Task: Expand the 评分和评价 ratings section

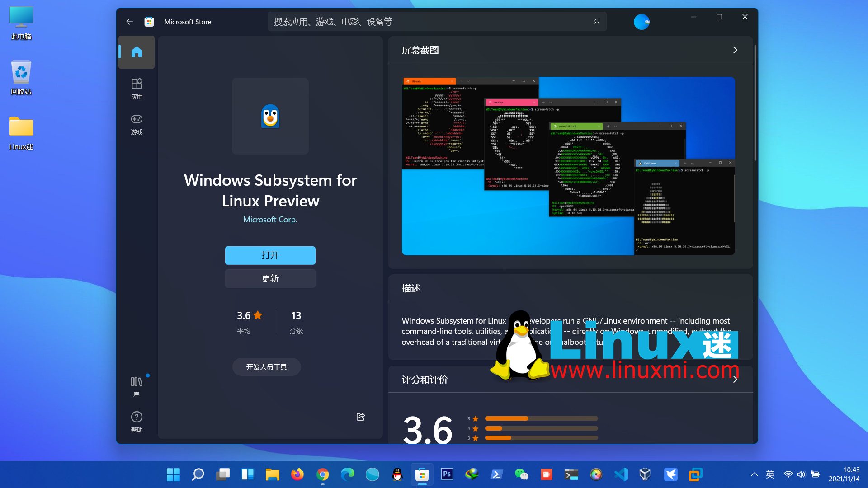Action: click(x=735, y=380)
